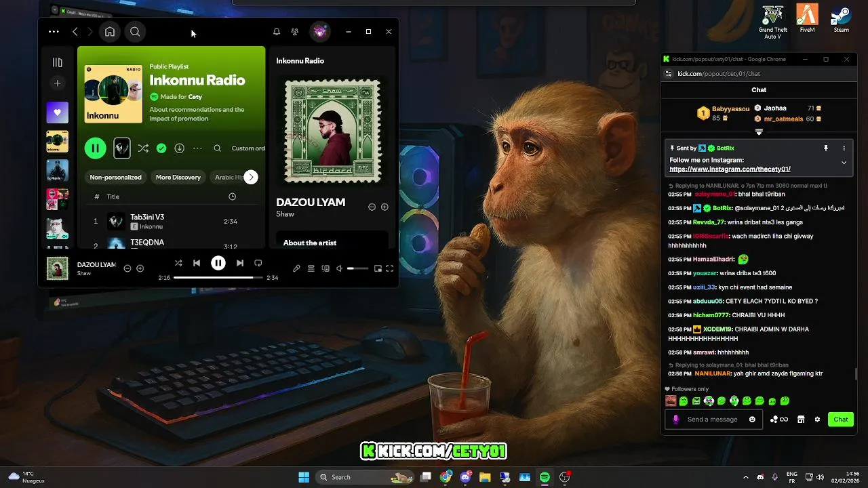Viewport: 868px width, 488px height.
Task: Skip to previous track
Action: [197, 263]
